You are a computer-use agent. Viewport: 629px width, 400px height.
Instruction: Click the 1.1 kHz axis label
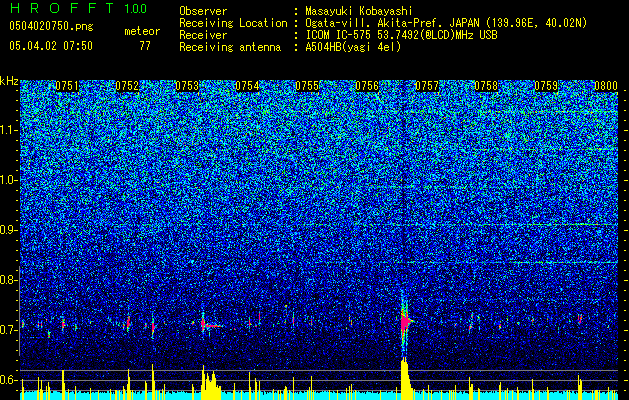9,130
